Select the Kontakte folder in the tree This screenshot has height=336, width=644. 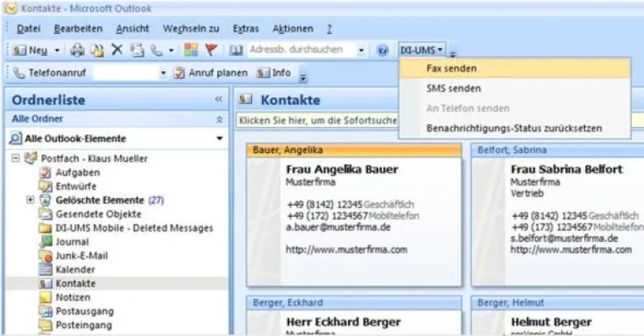[75, 284]
